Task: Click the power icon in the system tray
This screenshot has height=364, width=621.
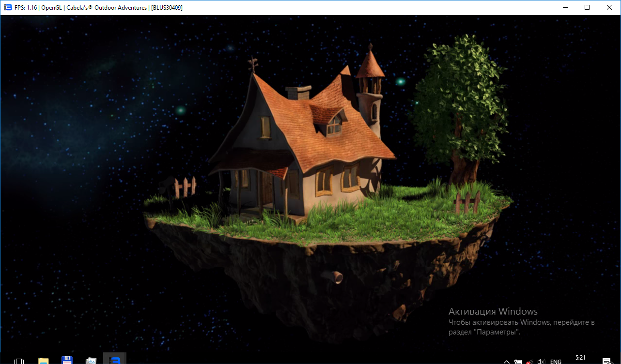Action: click(518, 361)
